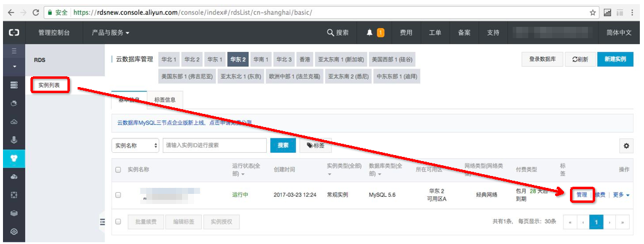Viewport: 644px width, 244px height.
Task: Click the 标签 tag filter button
Action: point(315,146)
